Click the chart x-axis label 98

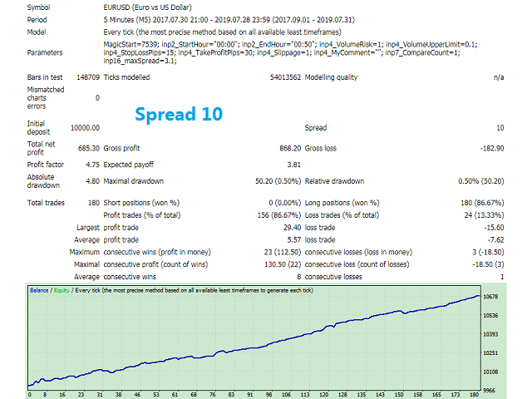268,395
